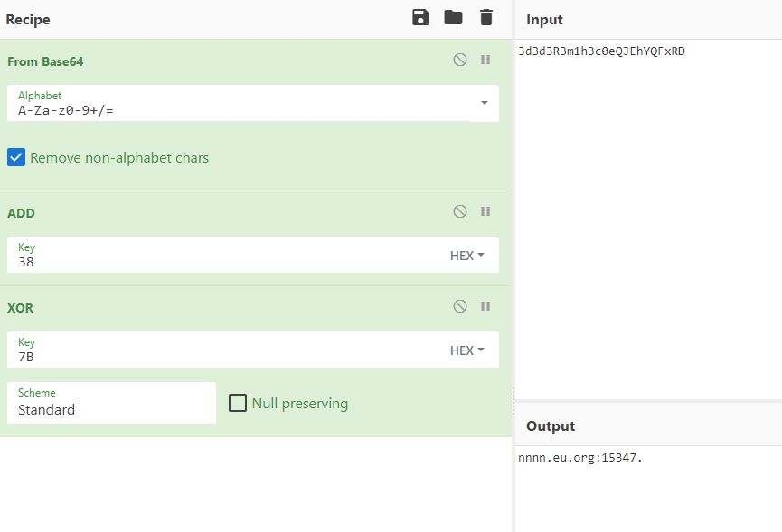Open the XOR Scheme Standard selector
This screenshot has height=532, width=782.
pyautogui.click(x=111, y=403)
